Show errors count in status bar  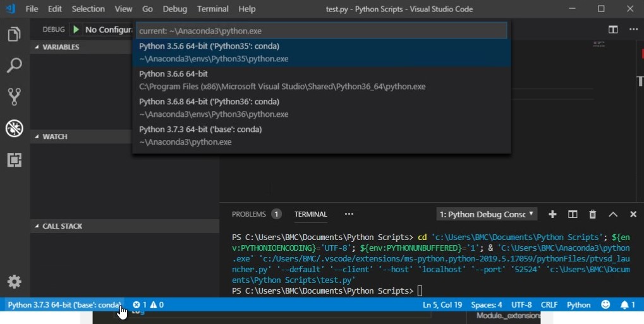click(x=140, y=304)
